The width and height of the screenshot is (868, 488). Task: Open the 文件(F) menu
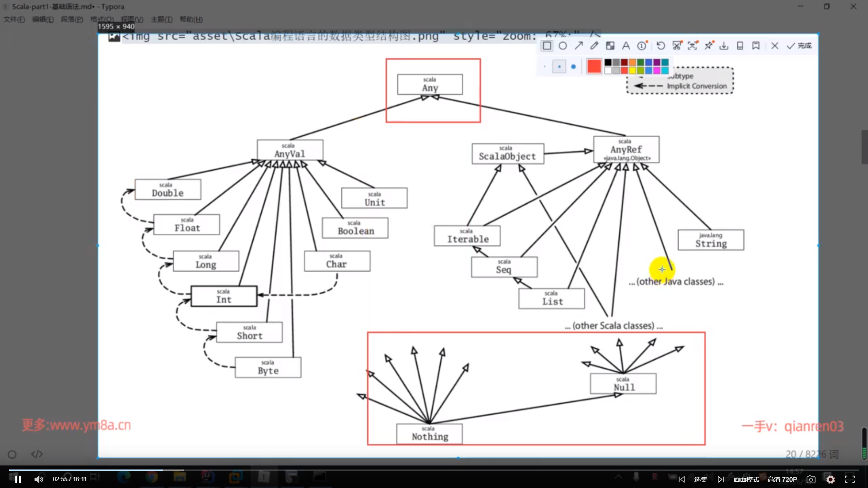pyautogui.click(x=14, y=19)
